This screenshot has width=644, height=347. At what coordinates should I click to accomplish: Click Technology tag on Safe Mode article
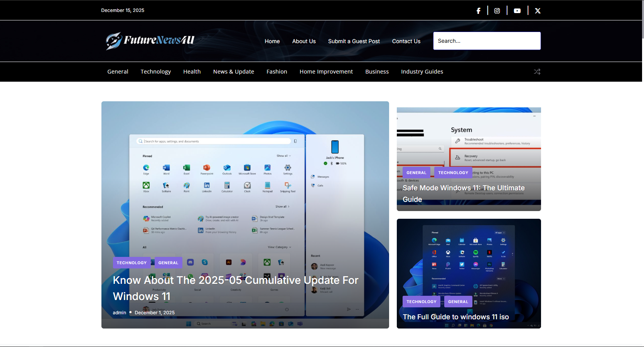(453, 173)
